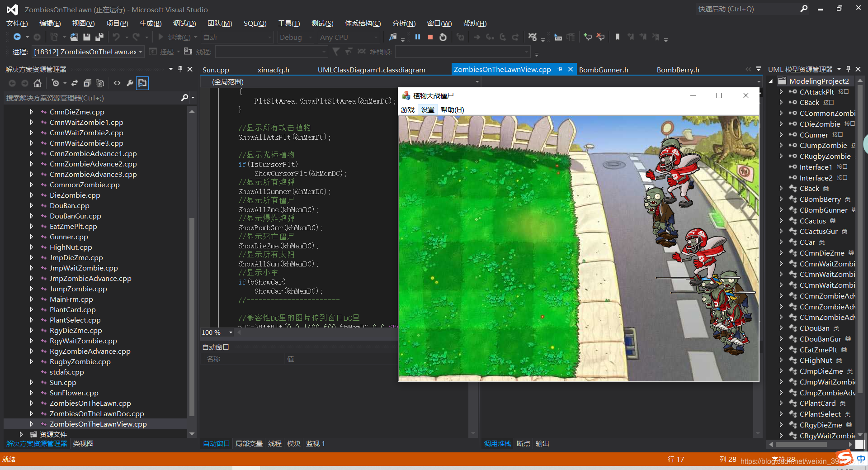Click the Uncomment selection icon

(x=600, y=37)
